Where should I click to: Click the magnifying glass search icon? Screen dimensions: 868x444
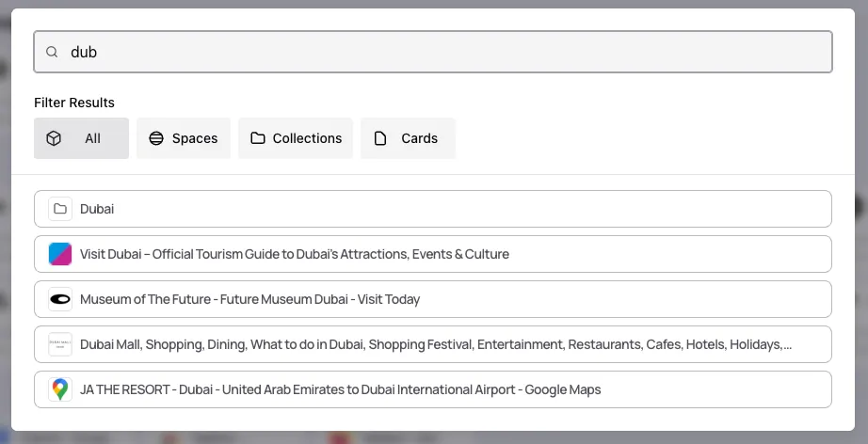(x=52, y=52)
